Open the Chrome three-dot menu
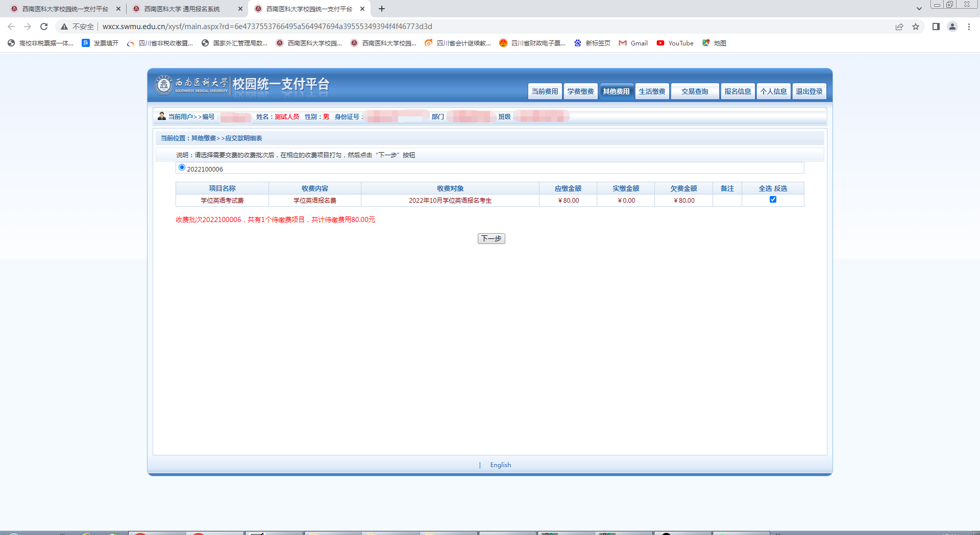This screenshot has height=535, width=980. pos(969,27)
